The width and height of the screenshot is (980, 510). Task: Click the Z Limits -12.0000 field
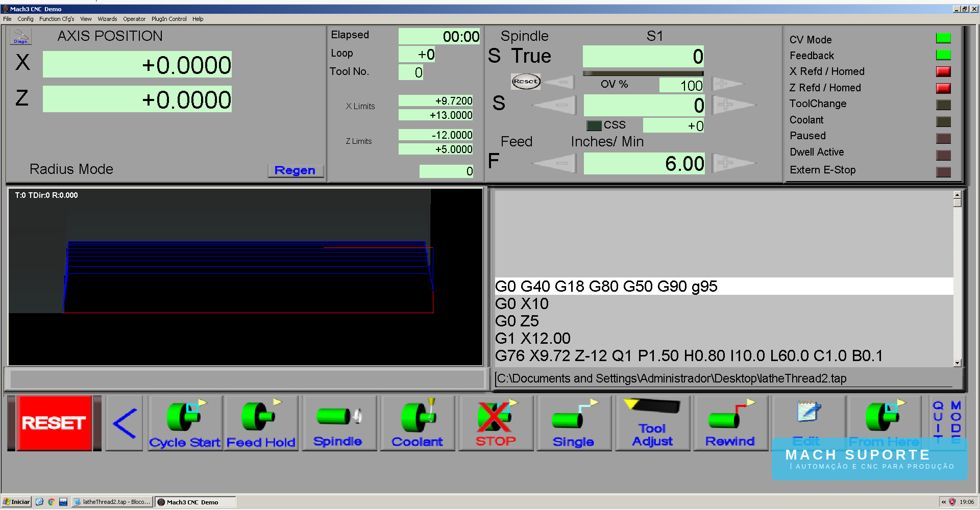(x=435, y=135)
